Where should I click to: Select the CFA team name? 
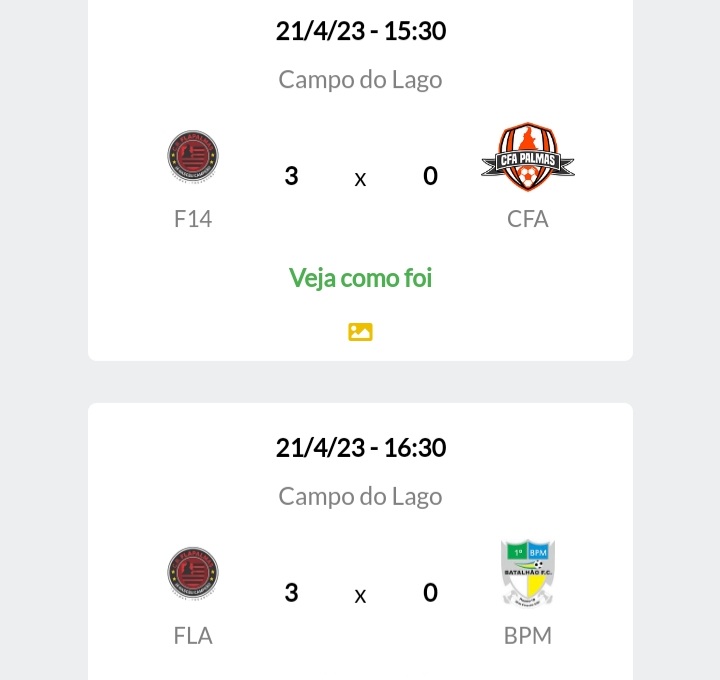point(528,219)
